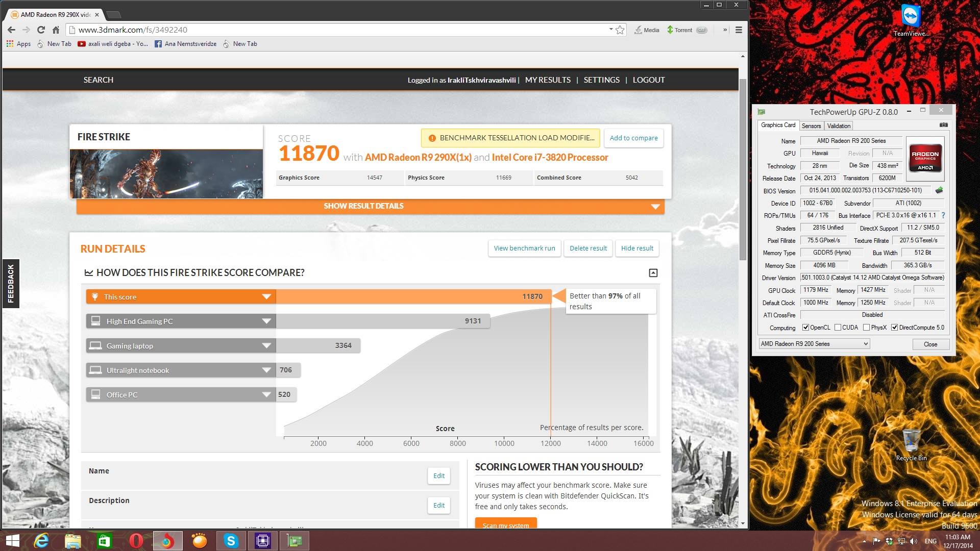Close the AMD Radeon R9 290X browser tab
980x551 pixels.
tap(97, 15)
